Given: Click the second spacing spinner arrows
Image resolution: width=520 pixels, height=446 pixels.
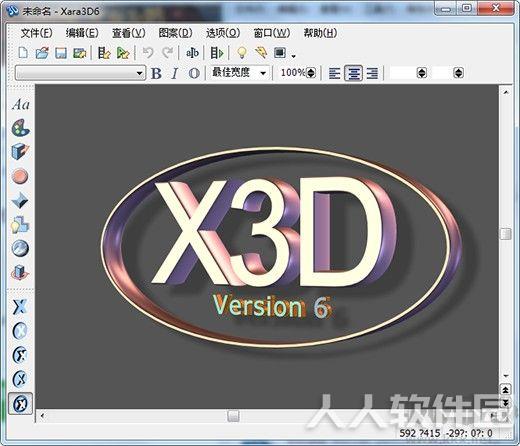Looking at the screenshot, I should (x=459, y=73).
